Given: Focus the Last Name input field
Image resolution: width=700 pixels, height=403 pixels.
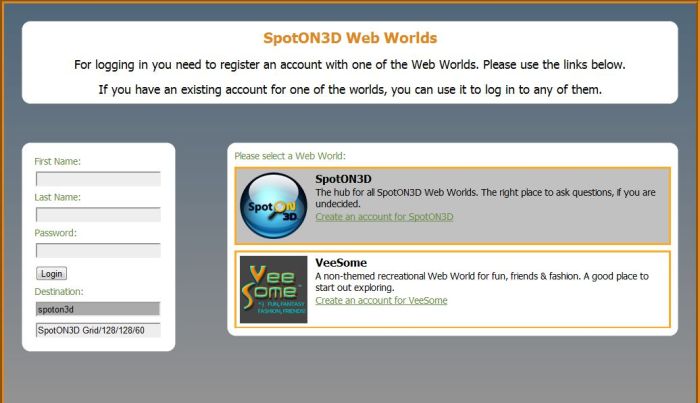Looking at the screenshot, I should tap(98, 215).
